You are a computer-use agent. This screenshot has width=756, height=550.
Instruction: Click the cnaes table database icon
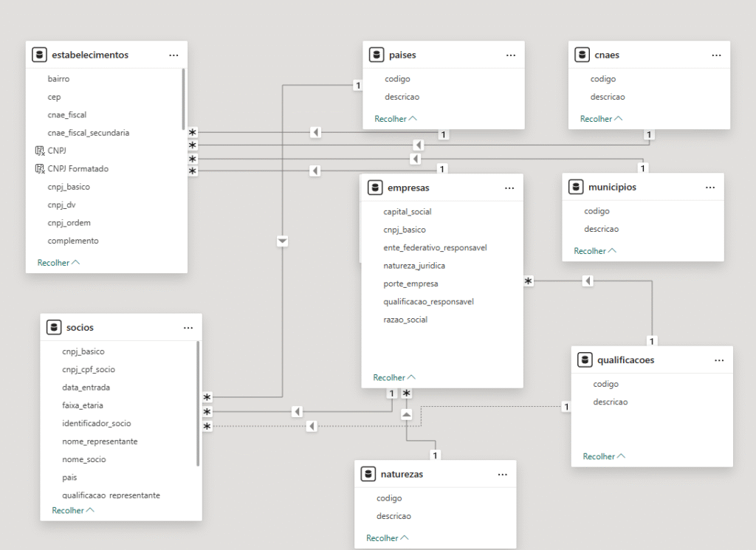pyautogui.click(x=583, y=55)
